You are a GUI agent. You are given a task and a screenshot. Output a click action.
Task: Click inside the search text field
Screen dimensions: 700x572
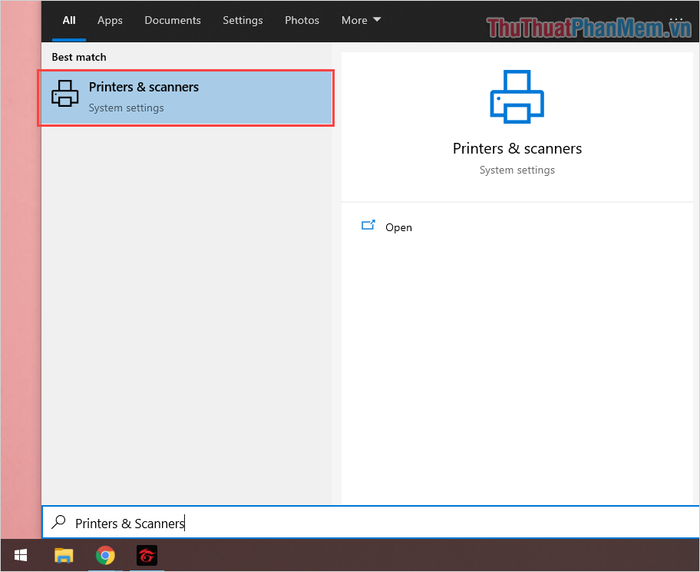380,522
